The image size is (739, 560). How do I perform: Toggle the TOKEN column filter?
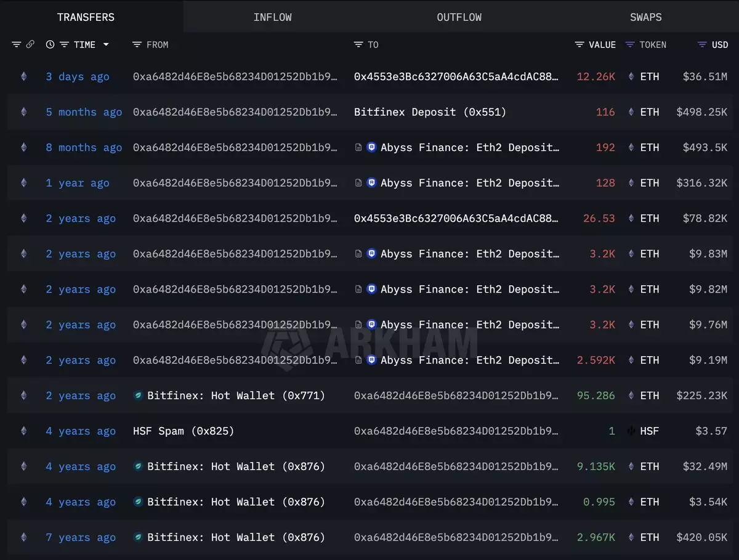click(x=629, y=45)
